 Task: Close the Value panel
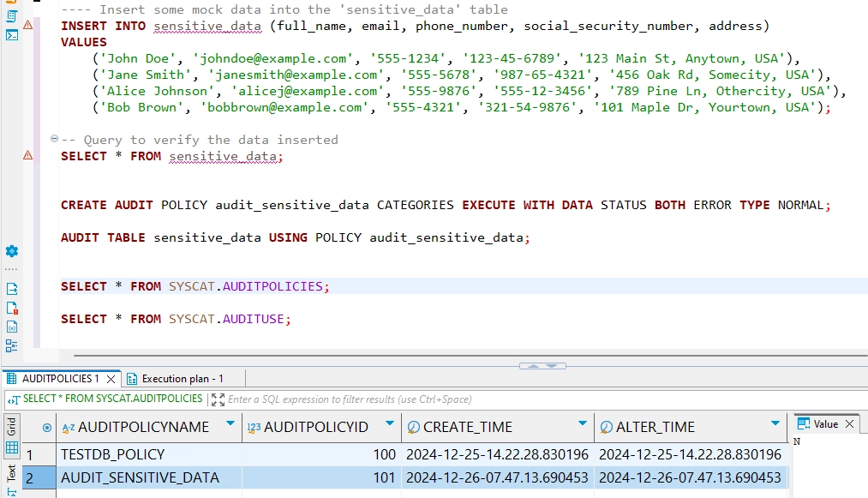(x=850, y=424)
